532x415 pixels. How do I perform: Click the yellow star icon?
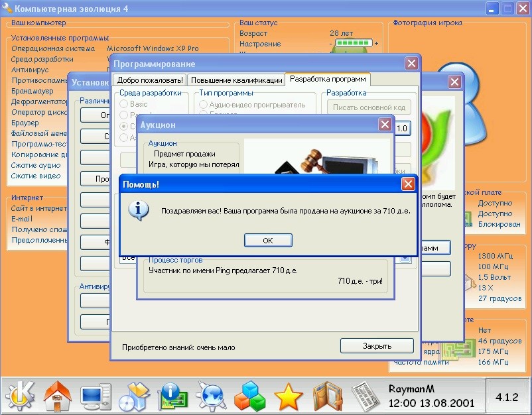pyautogui.click(x=289, y=396)
